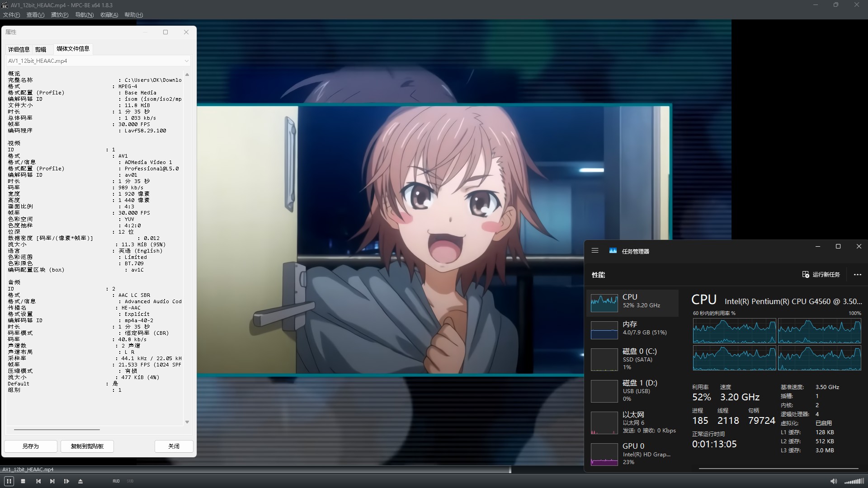
Task: Open the 播放(P) menu
Action: (x=60, y=15)
